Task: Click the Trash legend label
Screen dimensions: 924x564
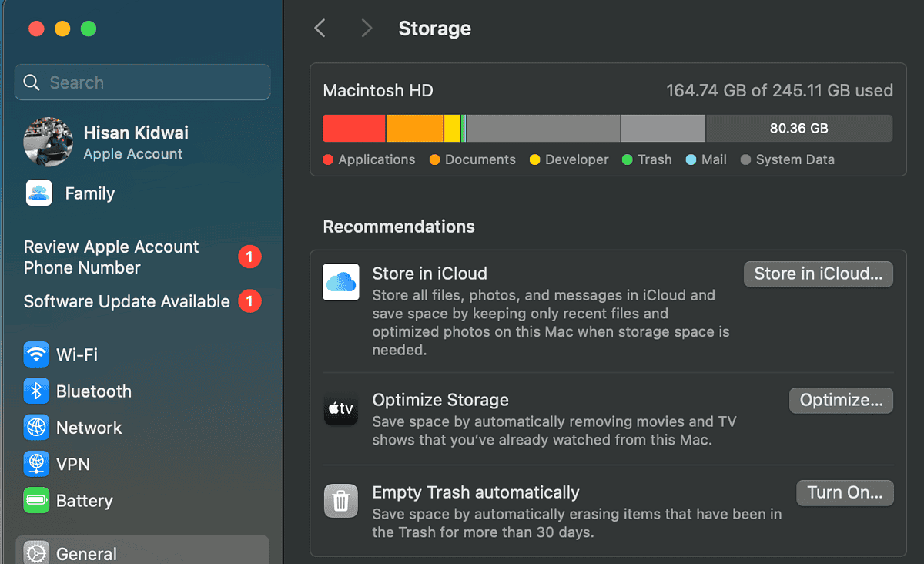Action: coord(654,159)
